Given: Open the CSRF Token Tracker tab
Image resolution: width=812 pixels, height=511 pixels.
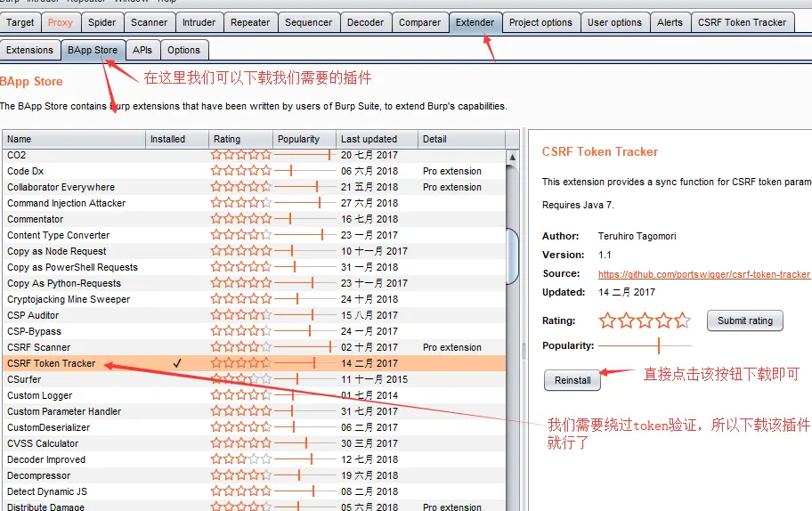Looking at the screenshot, I should (742, 23).
